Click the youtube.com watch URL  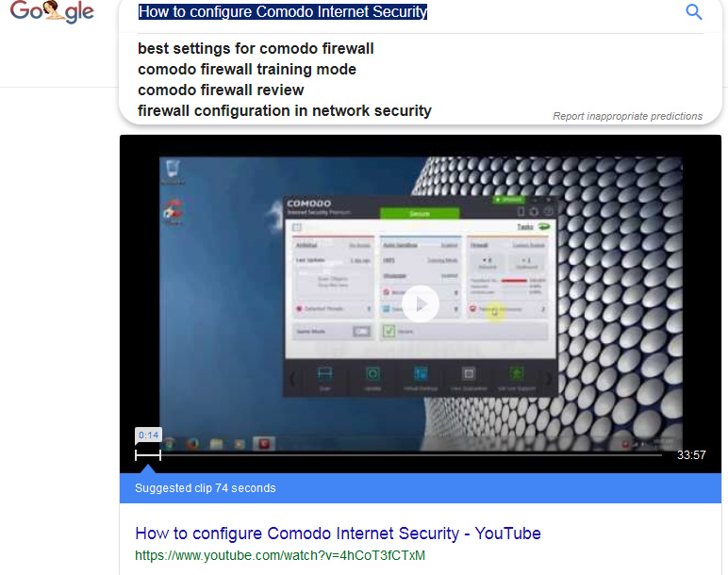[x=280, y=555]
